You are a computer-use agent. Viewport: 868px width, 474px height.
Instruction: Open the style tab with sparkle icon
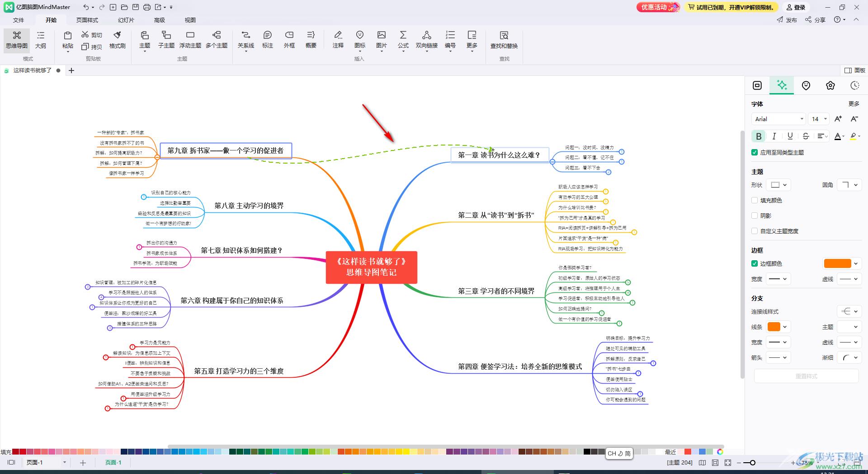(782, 85)
